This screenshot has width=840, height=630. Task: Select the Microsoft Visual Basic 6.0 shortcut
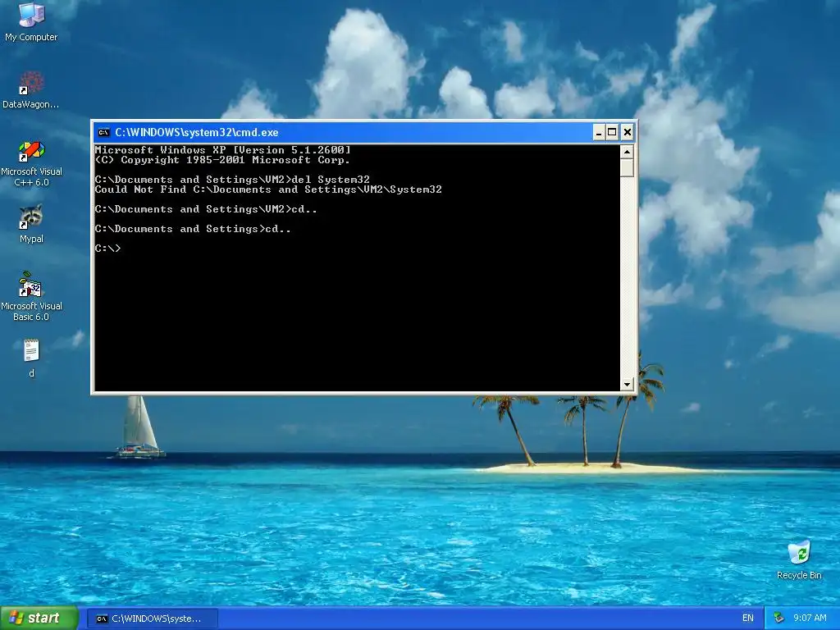(x=31, y=297)
